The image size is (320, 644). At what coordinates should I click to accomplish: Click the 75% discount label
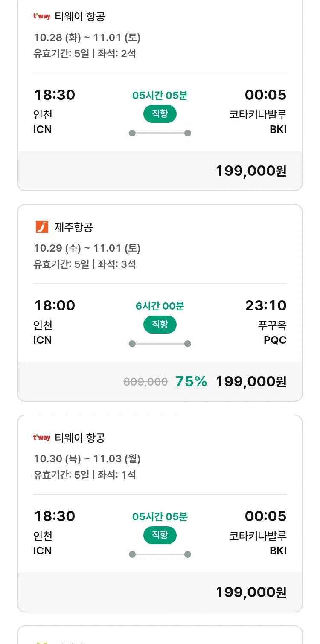191,382
